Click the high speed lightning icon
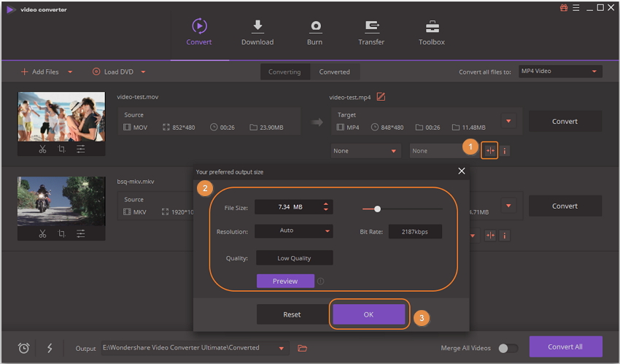Viewport: 620px width, 364px height. (50, 348)
